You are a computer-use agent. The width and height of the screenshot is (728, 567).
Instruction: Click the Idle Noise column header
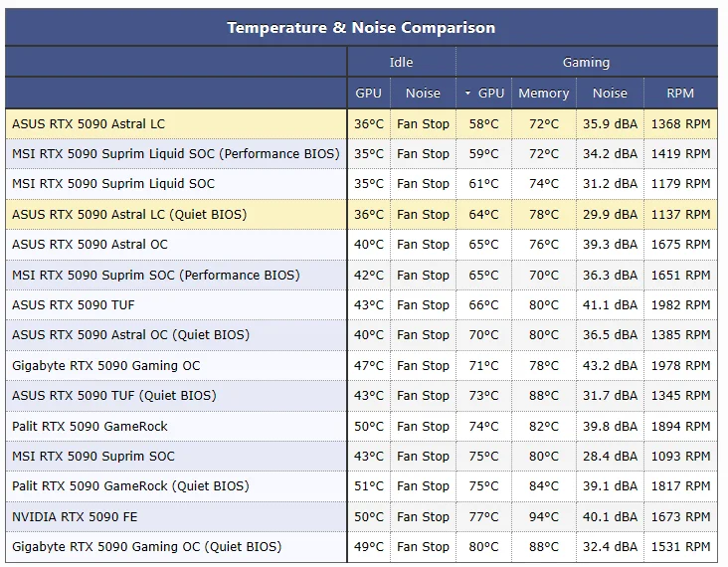click(423, 94)
